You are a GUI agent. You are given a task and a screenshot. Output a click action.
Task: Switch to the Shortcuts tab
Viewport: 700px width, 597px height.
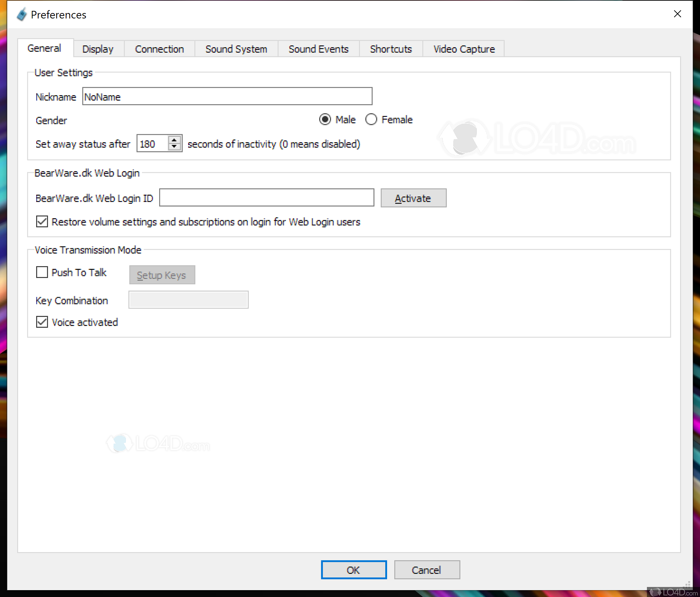tap(391, 49)
